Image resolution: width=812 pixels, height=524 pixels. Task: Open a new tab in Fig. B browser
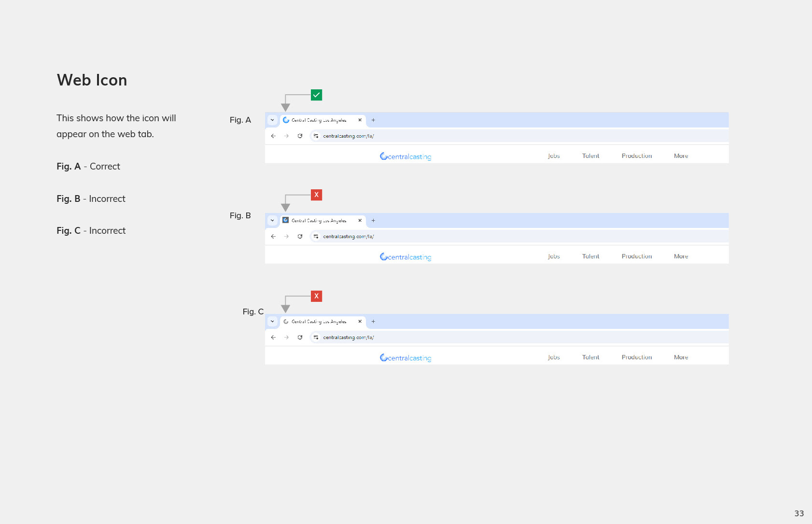373,221
